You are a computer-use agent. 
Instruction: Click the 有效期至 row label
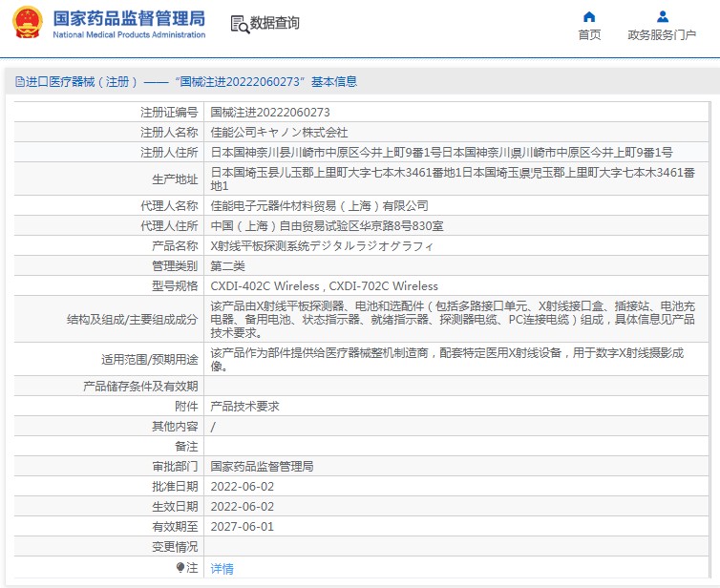pos(175,527)
